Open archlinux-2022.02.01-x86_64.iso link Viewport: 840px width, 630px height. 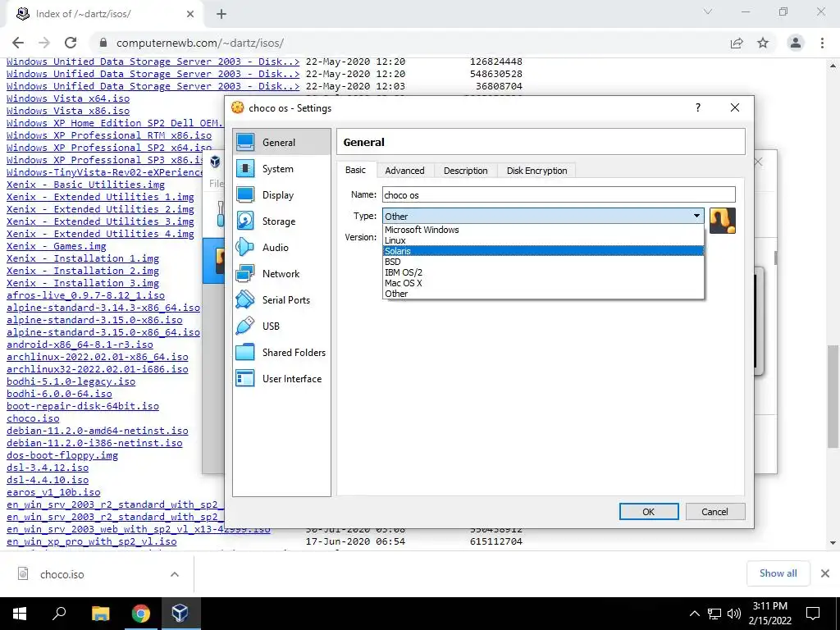click(x=98, y=357)
